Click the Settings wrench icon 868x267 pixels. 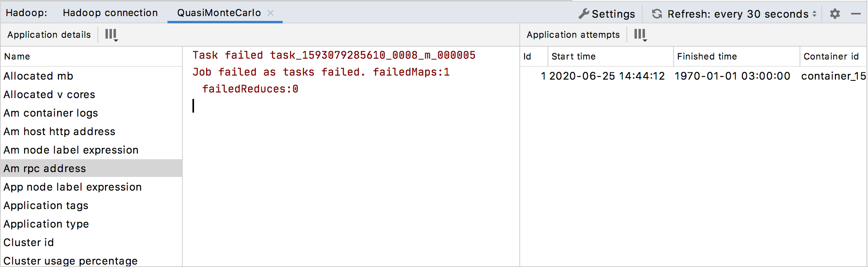584,14
